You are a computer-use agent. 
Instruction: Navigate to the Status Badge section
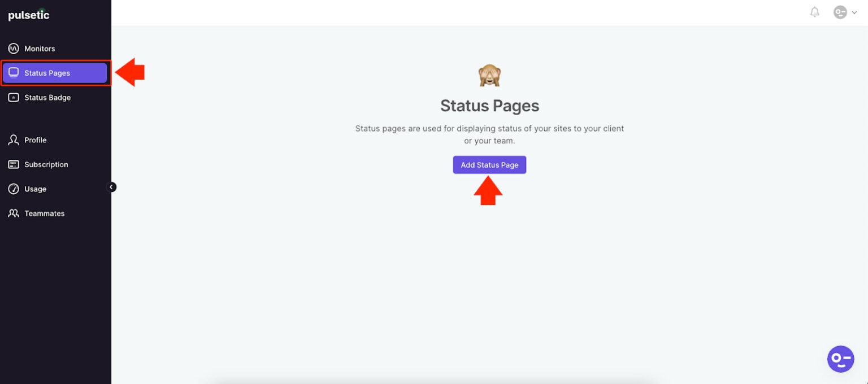47,97
